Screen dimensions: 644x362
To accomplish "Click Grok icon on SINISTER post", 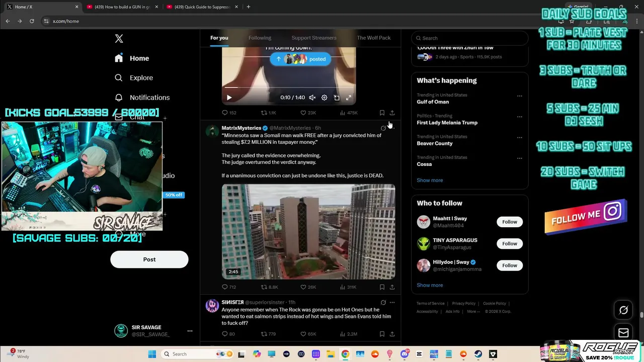I will [383, 303].
